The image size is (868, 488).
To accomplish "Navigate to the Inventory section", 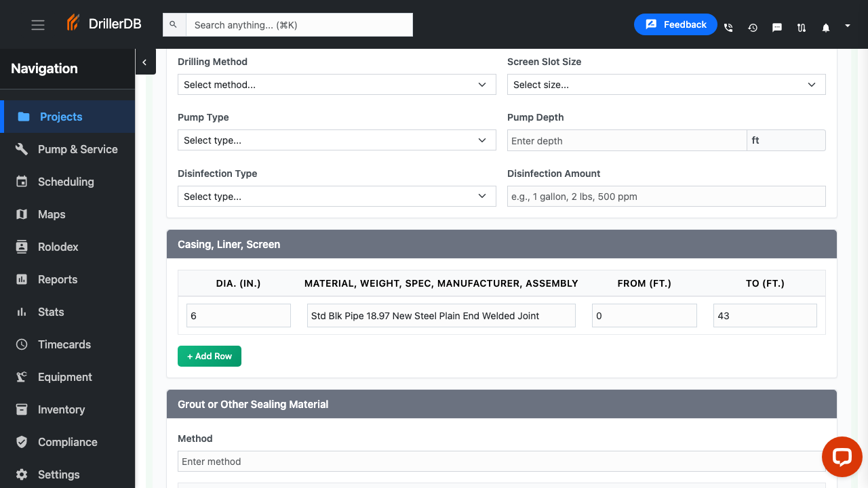I will (x=61, y=409).
